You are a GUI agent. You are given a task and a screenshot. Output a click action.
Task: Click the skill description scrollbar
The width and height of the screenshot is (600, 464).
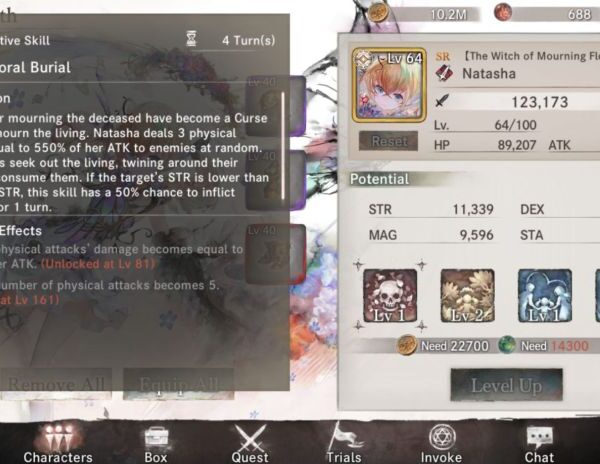pyautogui.click(x=283, y=146)
